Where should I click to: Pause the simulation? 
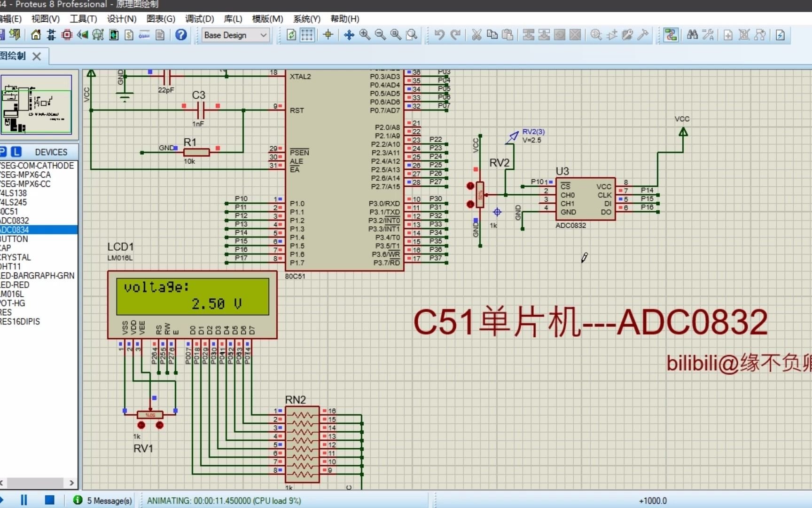click(24, 500)
